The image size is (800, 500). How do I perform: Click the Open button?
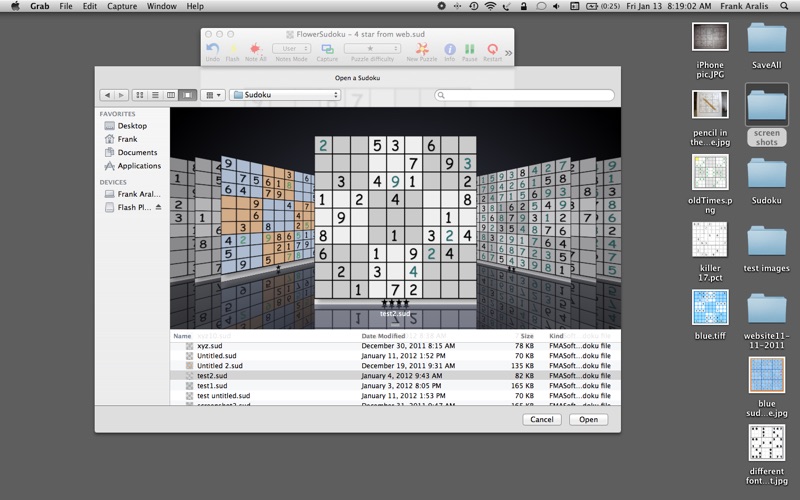click(588, 419)
